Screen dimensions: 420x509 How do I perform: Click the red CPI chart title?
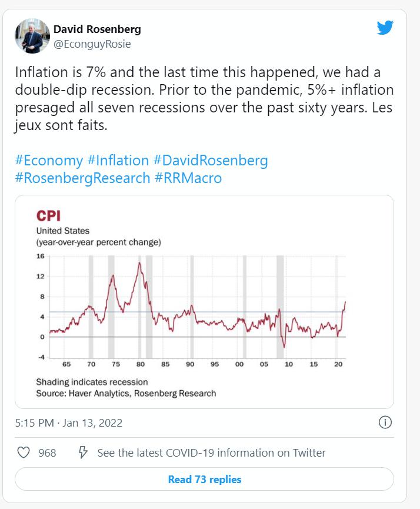click(x=48, y=215)
